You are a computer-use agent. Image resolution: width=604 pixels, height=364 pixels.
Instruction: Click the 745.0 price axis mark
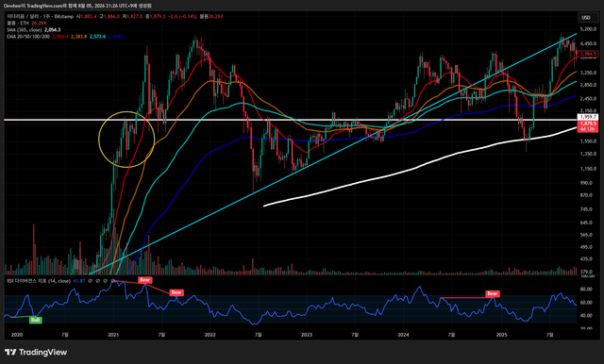point(586,209)
